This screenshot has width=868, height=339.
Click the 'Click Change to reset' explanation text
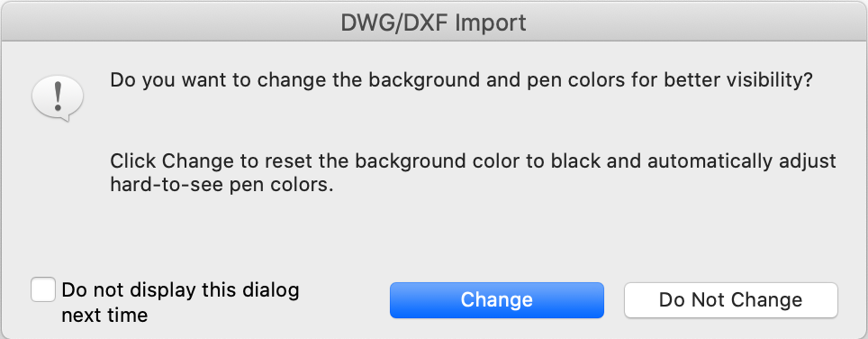[474, 173]
